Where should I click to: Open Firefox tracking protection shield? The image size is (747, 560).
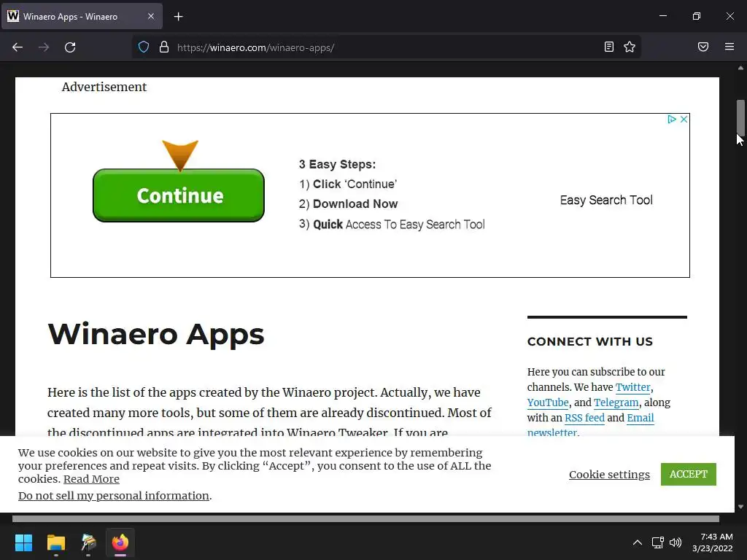coord(144,47)
